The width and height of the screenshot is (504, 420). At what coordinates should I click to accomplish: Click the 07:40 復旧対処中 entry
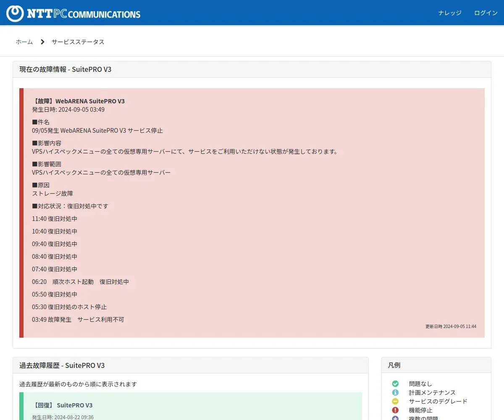pos(55,269)
